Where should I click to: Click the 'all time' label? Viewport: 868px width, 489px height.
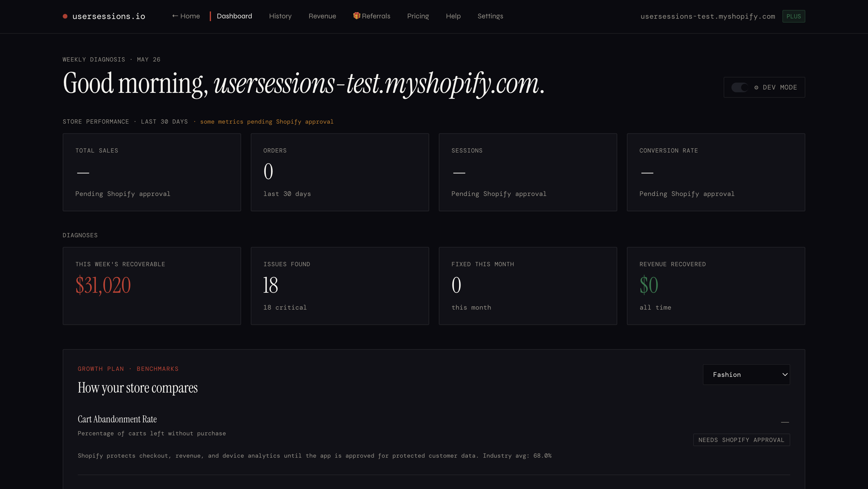655,307
